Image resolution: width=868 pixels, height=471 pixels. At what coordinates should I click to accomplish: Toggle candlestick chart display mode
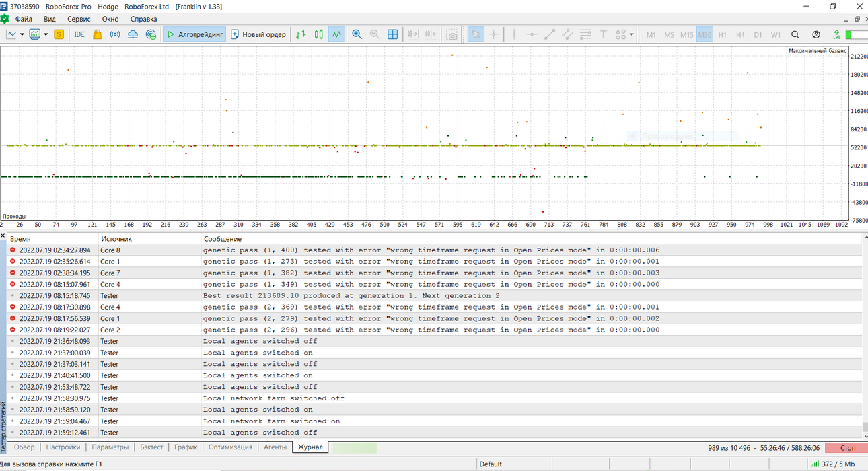[x=319, y=34]
